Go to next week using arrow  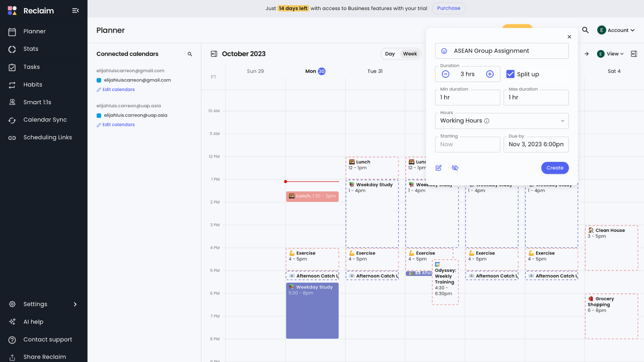586,54
